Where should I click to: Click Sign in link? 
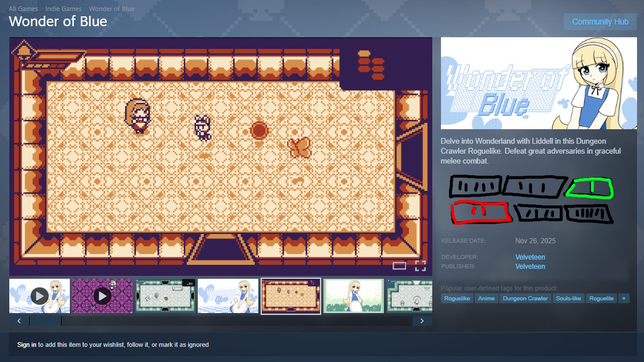pyautogui.click(x=27, y=345)
